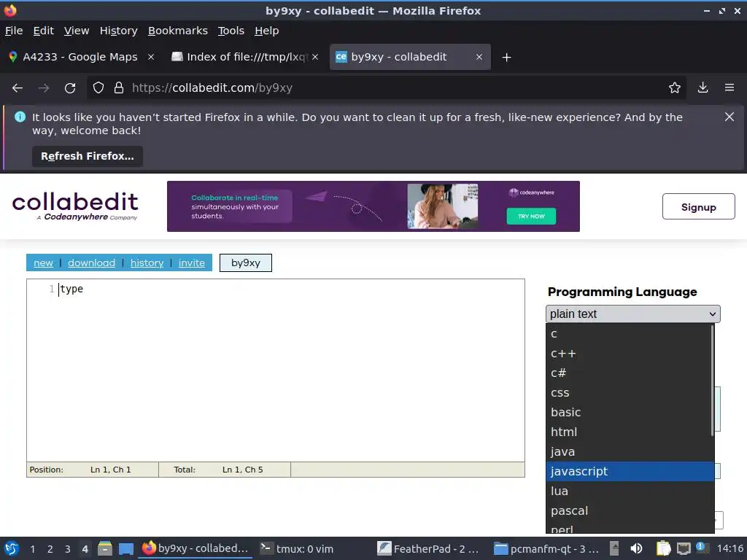
Task: Open the LXQt application menu icon
Action: click(x=12, y=549)
